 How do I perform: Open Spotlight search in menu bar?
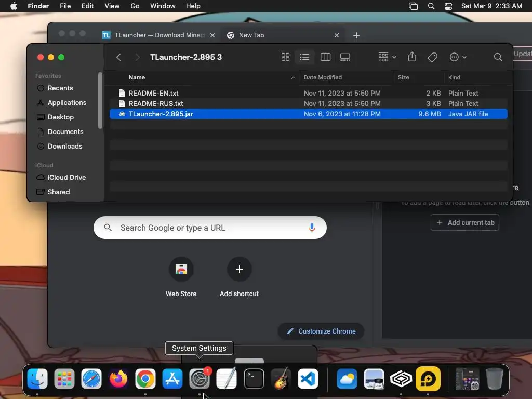click(431, 6)
